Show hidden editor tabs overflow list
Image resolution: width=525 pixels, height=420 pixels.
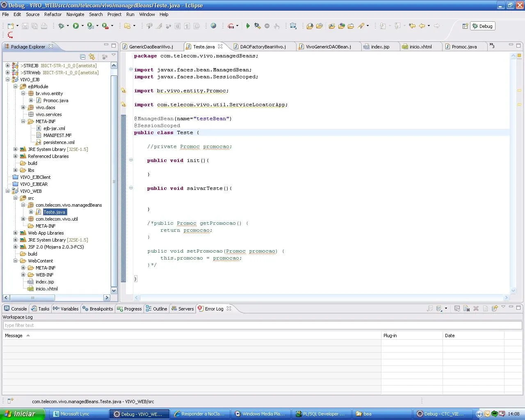coord(492,46)
